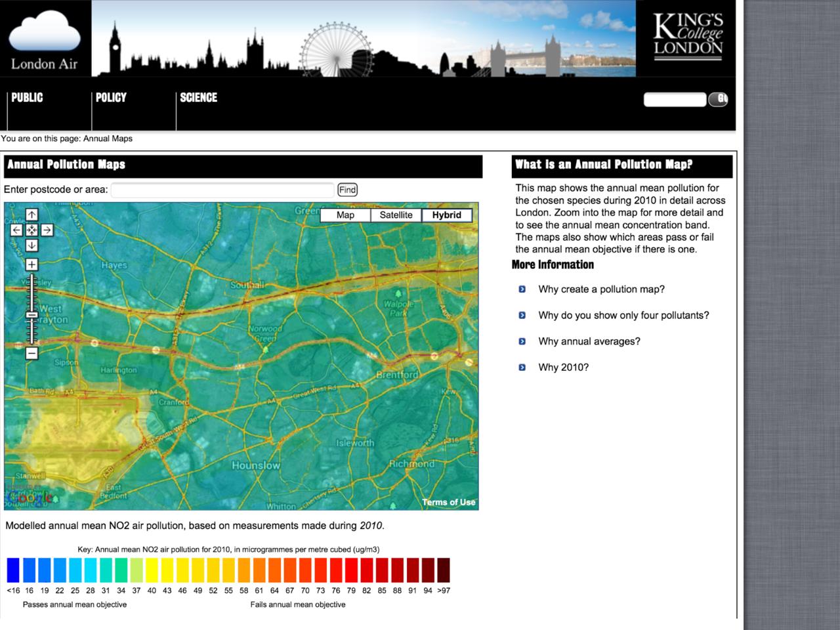840x630 pixels.
Task: Select the Hybrid map view
Action: click(x=446, y=215)
